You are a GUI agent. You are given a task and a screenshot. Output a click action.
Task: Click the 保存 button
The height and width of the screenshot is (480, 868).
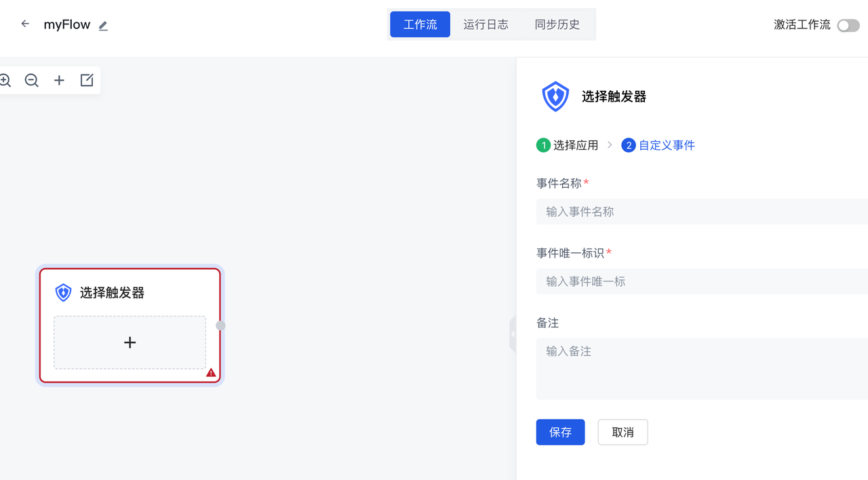(x=560, y=433)
